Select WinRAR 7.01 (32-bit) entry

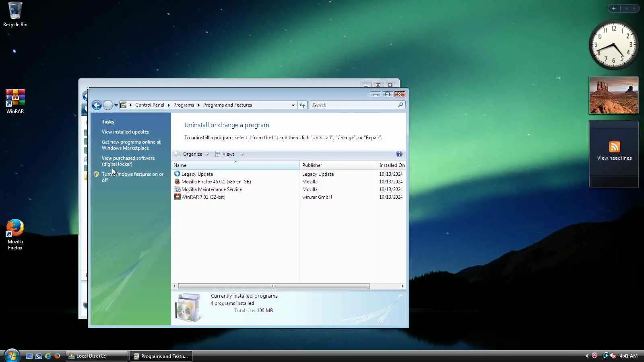click(x=288, y=197)
